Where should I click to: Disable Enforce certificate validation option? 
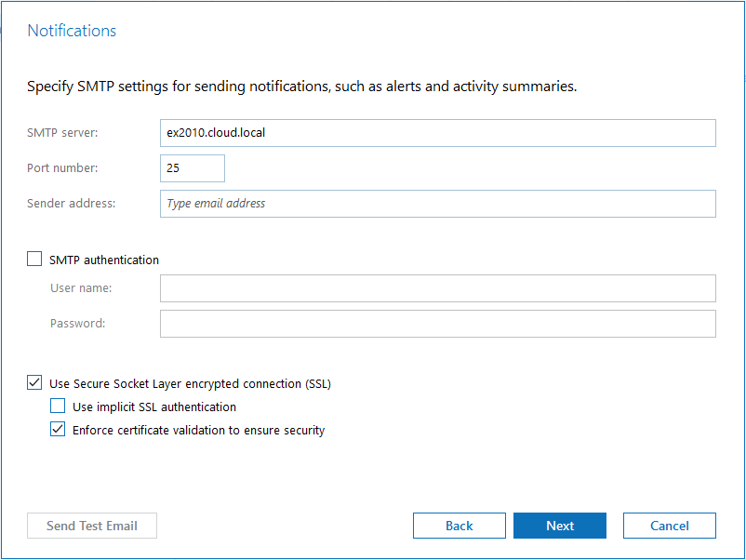pos(58,430)
